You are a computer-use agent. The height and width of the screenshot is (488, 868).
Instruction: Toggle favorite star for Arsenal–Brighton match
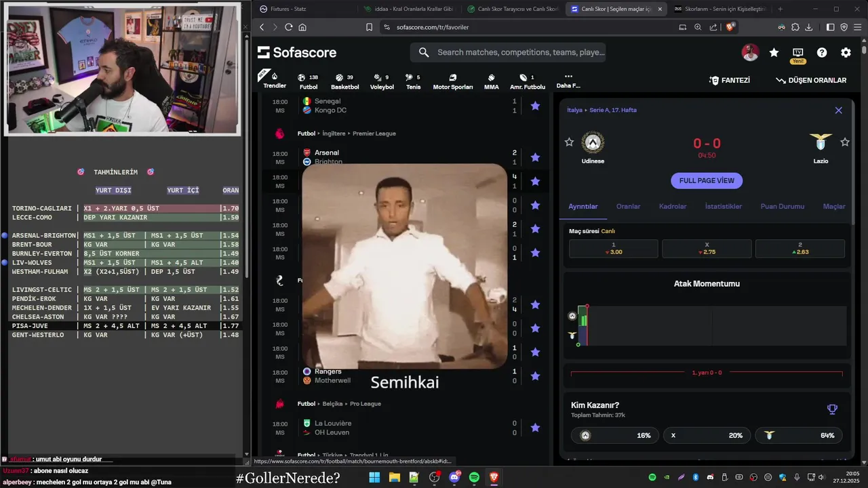coord(535,157)
